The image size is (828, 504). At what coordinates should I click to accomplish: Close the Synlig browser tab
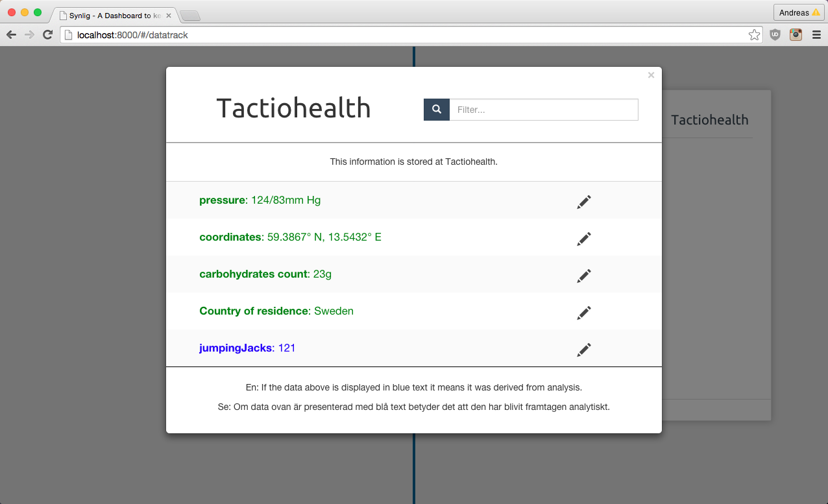point(169,15)
